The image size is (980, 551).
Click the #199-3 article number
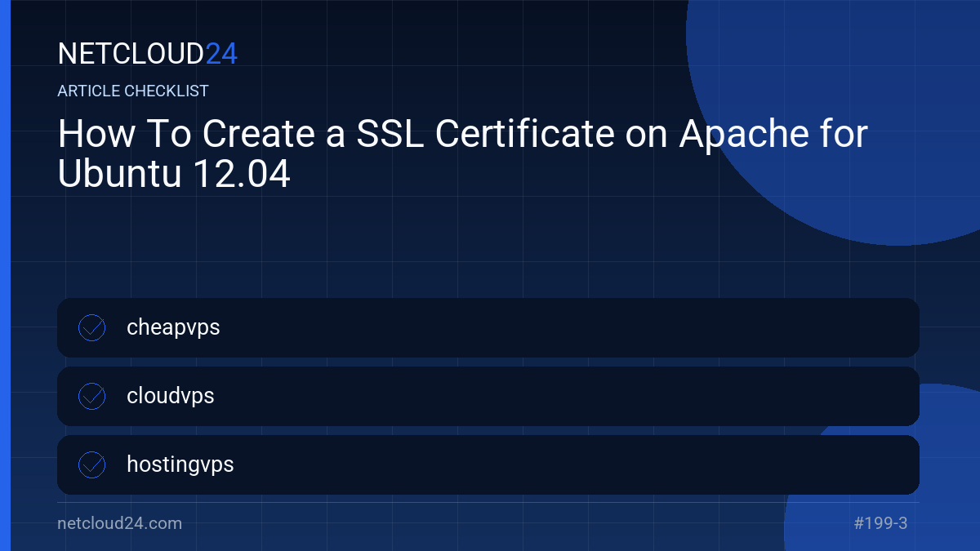[880, 523]
